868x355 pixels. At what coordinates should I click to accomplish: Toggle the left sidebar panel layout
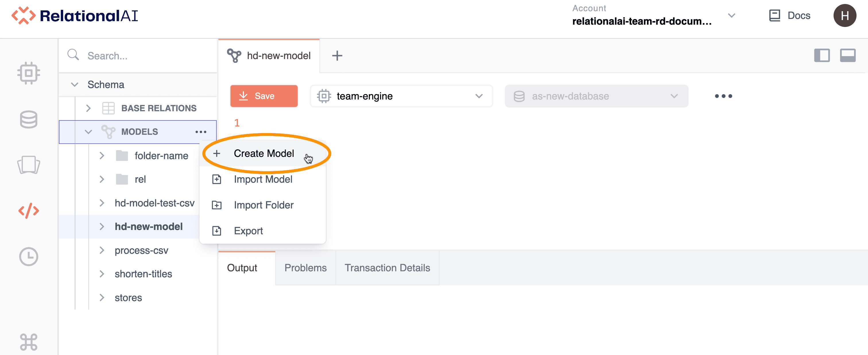822,56
